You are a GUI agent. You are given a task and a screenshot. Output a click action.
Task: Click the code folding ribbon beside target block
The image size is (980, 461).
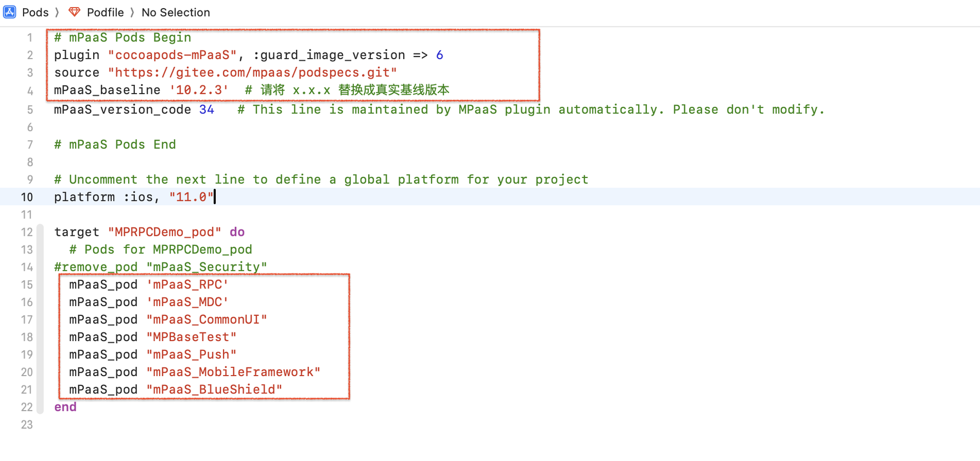tap(41, 319)
